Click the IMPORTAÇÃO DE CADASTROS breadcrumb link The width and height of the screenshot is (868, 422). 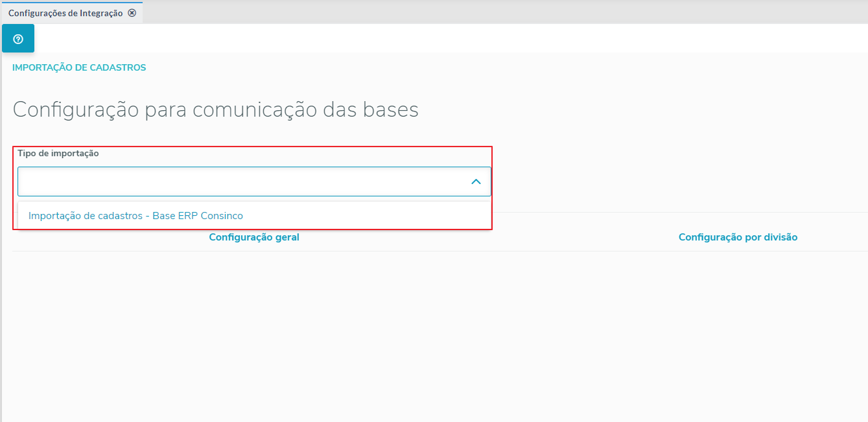point(79,67)
